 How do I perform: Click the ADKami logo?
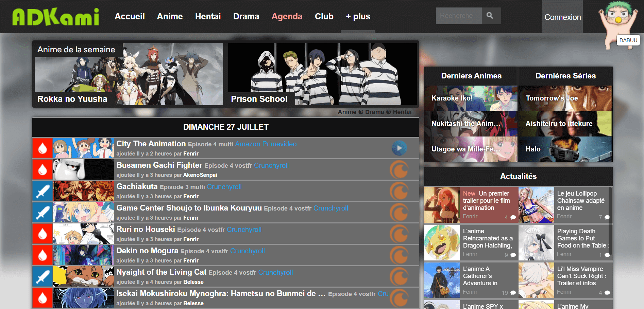(56, 17)
